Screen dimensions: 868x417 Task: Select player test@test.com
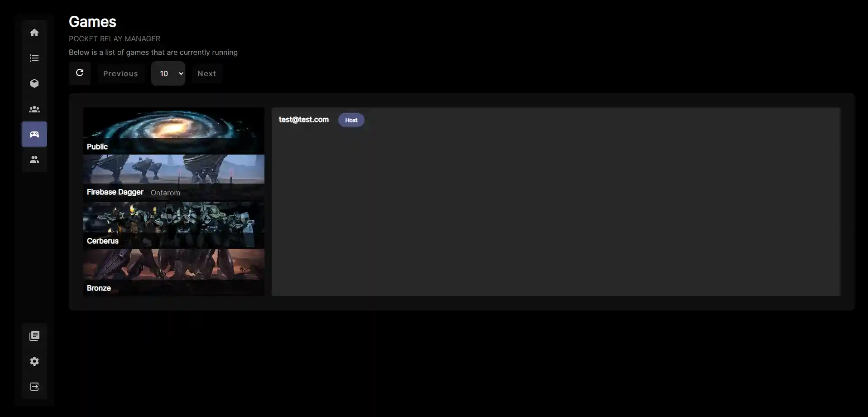click(x=304, y=120)
